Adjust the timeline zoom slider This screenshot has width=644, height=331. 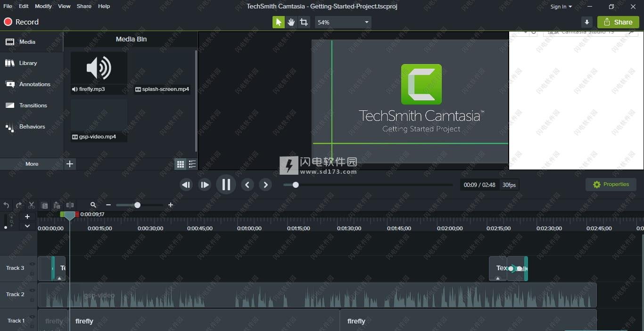(x=137, y=205)
